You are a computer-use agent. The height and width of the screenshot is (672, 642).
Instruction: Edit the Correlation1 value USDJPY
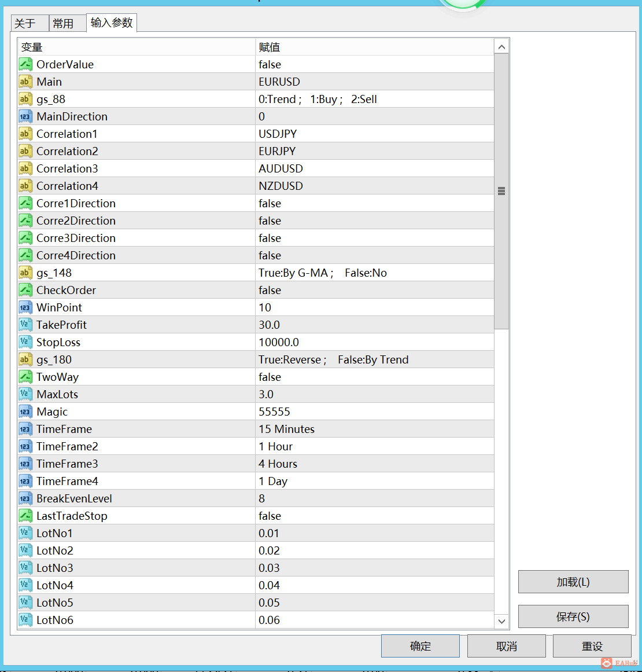tap(374, 134)
